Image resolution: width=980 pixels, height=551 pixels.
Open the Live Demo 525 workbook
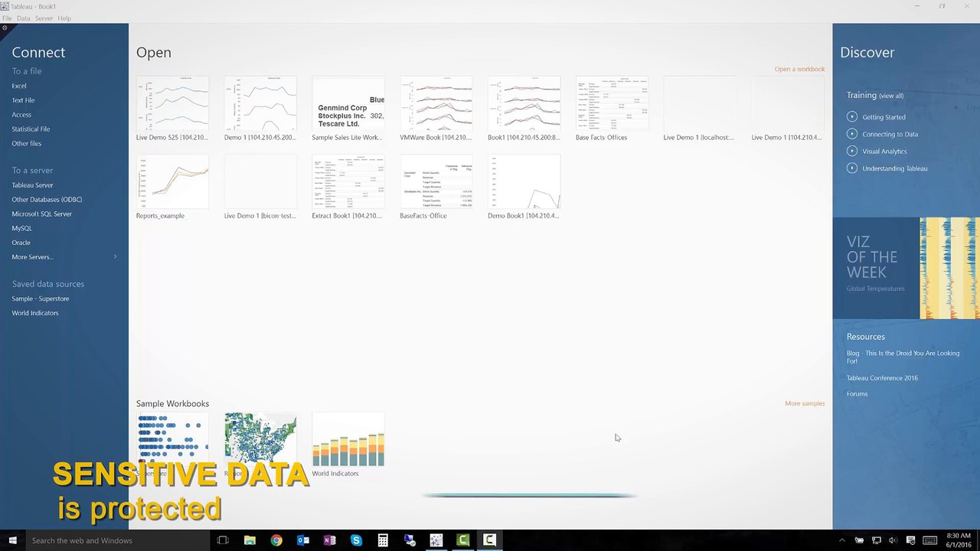tap(172, 109)
